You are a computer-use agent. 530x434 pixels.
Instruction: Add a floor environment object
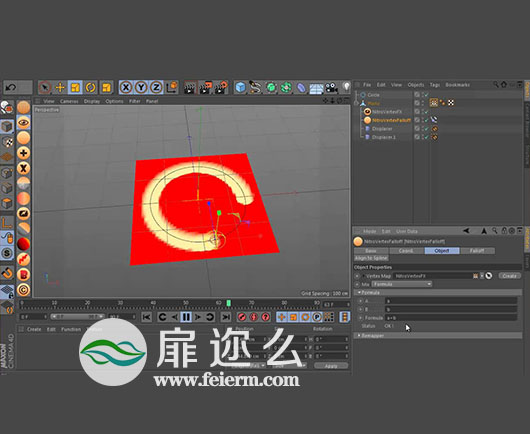(x=316, y=88)
